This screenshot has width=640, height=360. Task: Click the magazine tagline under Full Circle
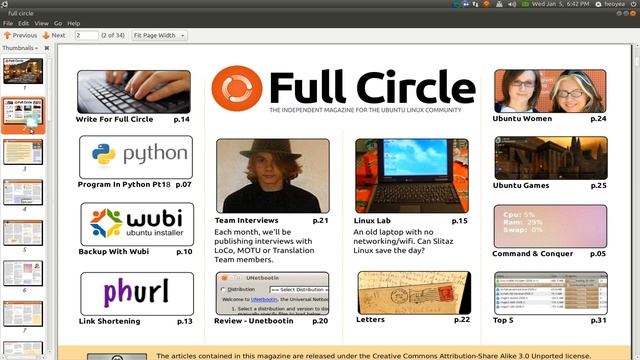365,110
